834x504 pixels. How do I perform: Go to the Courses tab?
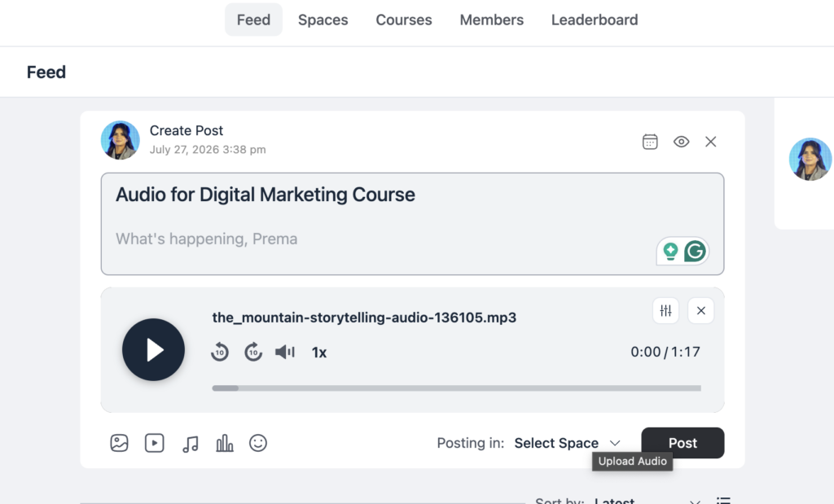pos(404,20)
